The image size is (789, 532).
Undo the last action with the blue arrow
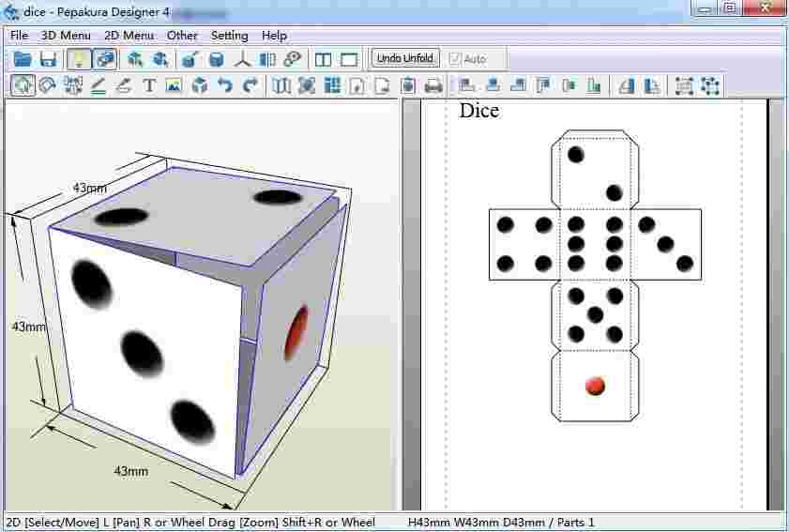225,85
